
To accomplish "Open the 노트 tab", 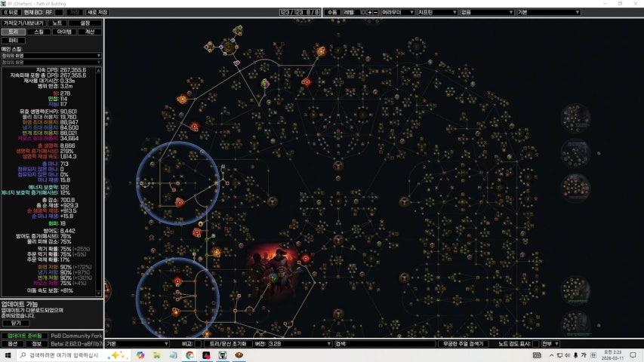I will 57,23.
